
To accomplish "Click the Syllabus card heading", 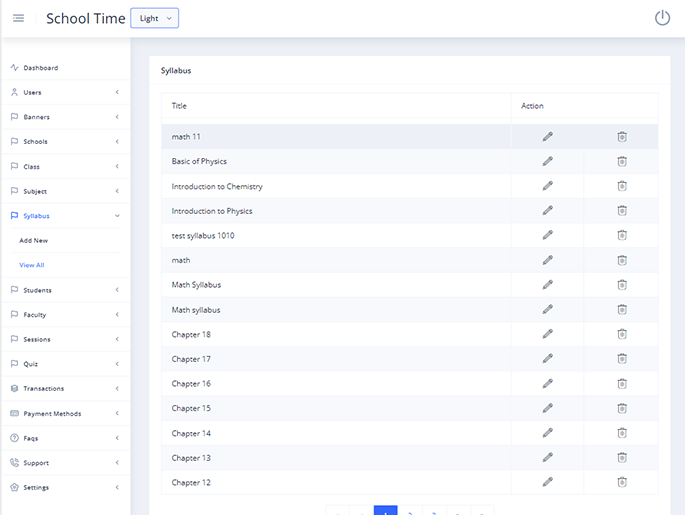I will 176,71.
